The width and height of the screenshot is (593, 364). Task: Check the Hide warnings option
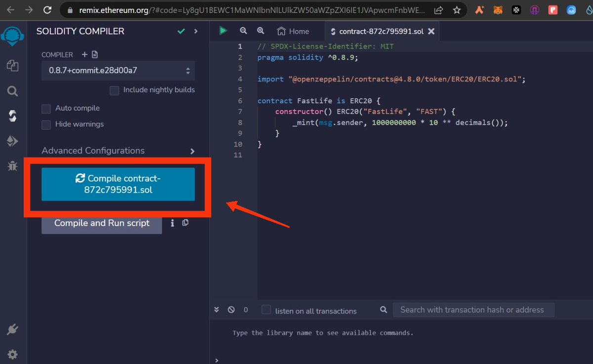tap(46, 125)
